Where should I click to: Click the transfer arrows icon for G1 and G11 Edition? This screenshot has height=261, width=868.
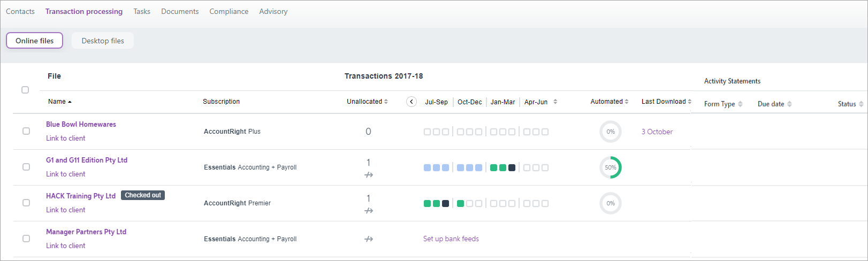369,175
